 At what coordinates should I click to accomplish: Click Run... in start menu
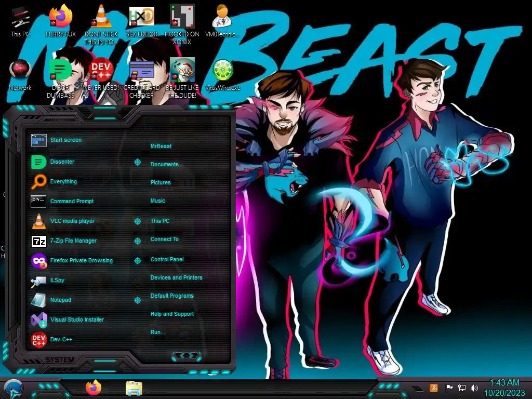(x=158, y=332)
